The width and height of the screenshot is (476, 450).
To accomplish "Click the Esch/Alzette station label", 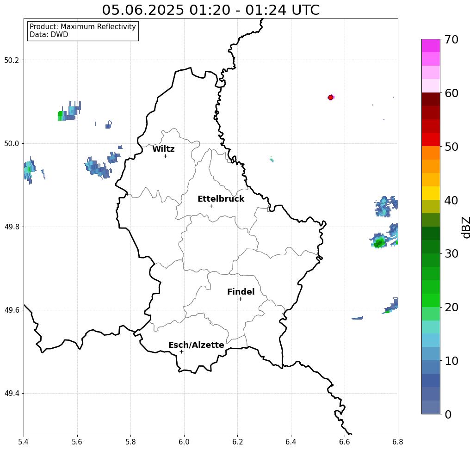I will [196, 345].
